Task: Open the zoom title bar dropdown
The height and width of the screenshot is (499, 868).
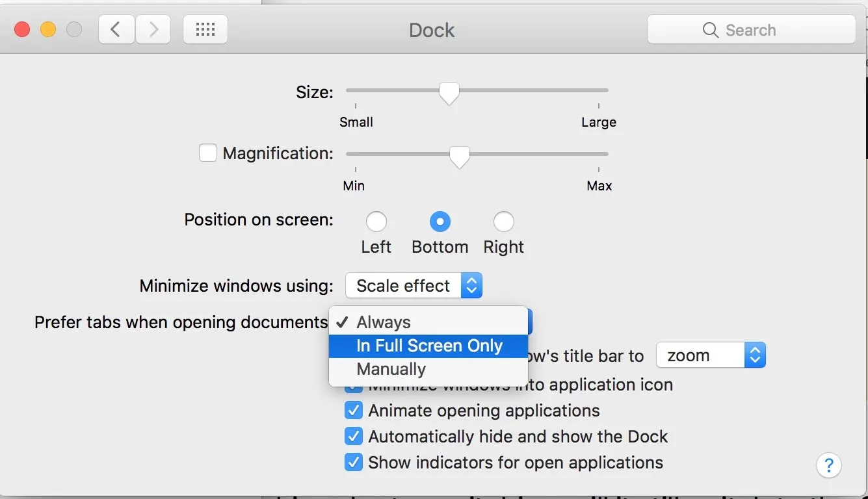Action: click(710, 355)
